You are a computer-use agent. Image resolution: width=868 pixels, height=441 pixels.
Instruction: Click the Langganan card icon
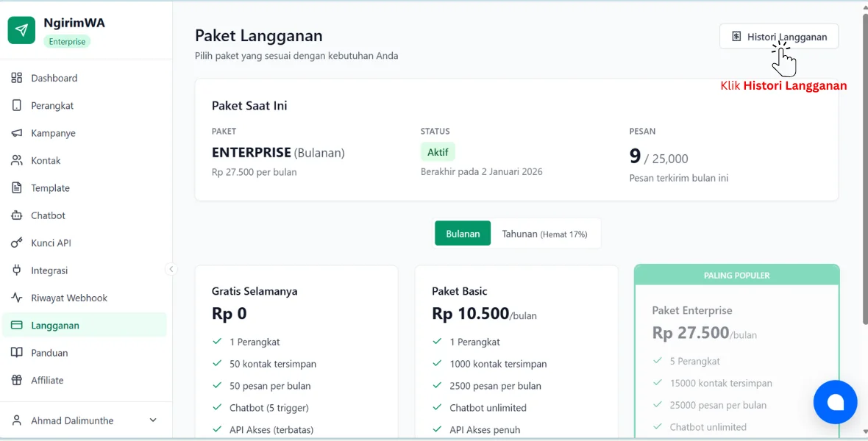(x=17, y=326)
